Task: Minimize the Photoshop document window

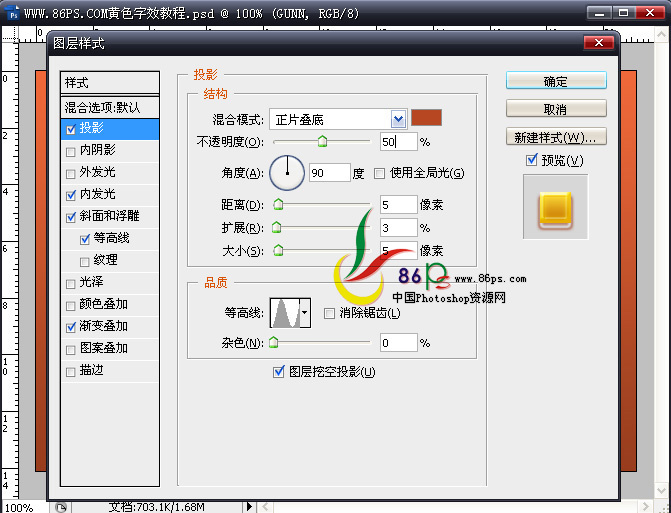Action: [599, 13]
